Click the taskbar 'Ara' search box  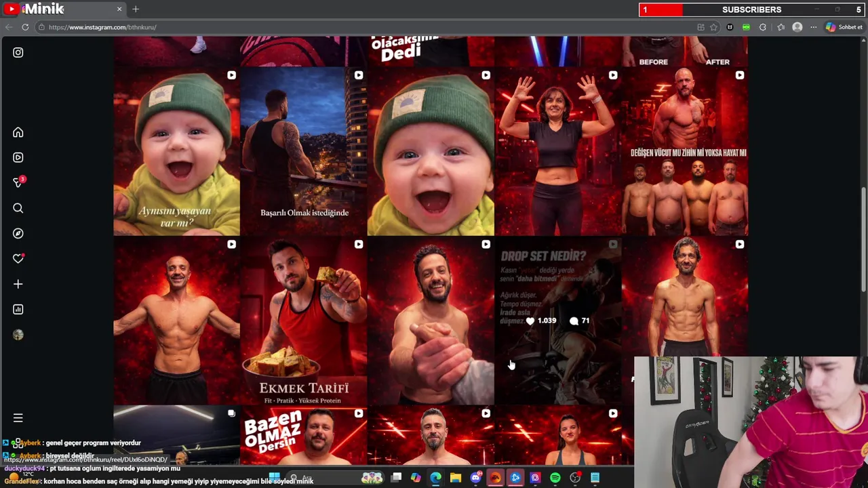pos(335,478)
